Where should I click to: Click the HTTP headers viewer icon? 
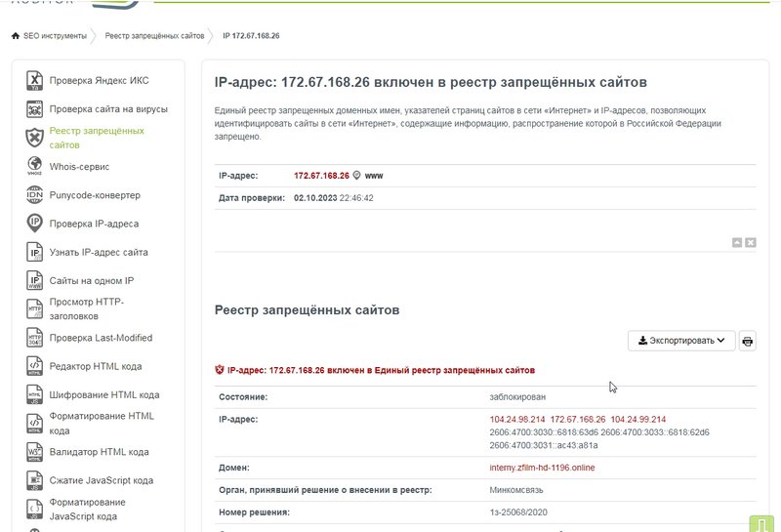coord(34,308)
